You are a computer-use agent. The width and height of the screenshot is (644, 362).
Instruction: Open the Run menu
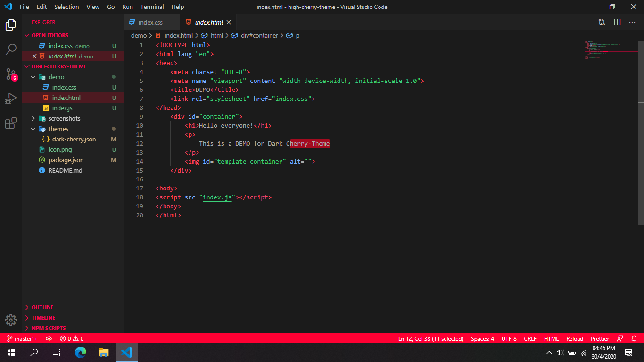point(127,7)
